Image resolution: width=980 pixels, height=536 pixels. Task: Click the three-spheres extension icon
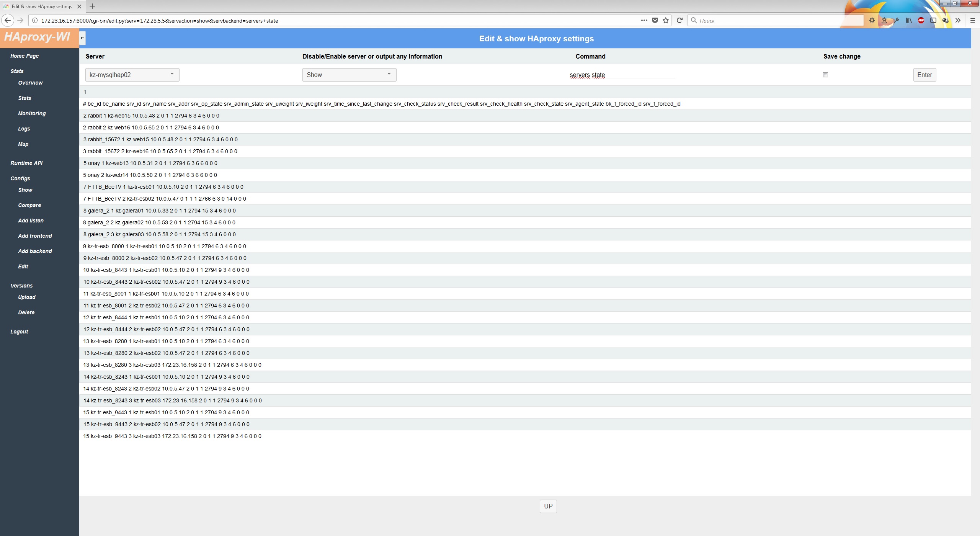tap(946, 20)
